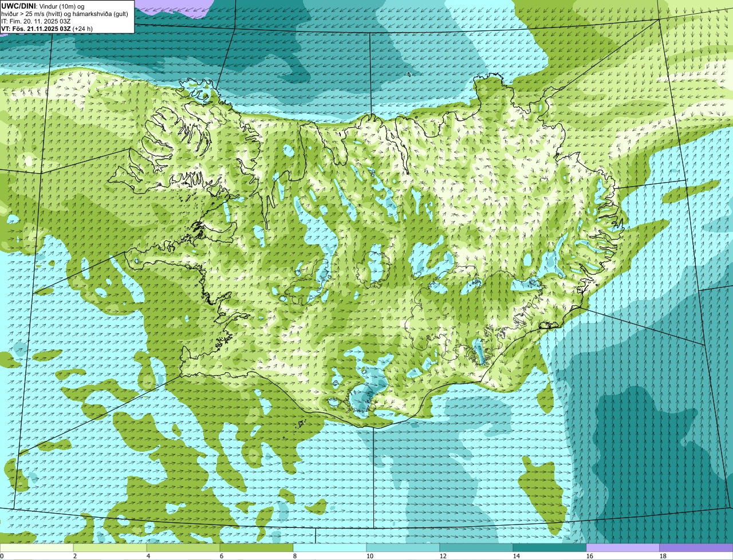Image resolution: width=733 pixels, height=560 pixels.
Task: Click the legend scale label "6"
Action: pyautogui.click(x=222, y=556)
